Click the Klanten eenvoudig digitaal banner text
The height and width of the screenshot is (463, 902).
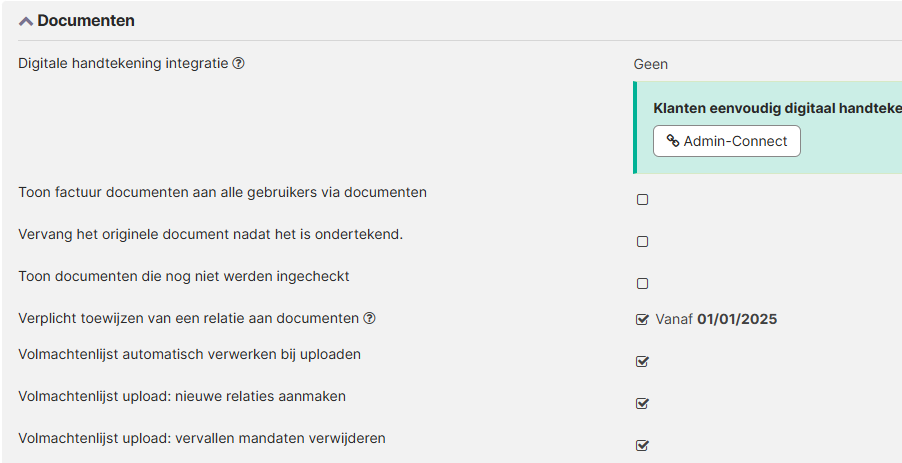[777, 108]
